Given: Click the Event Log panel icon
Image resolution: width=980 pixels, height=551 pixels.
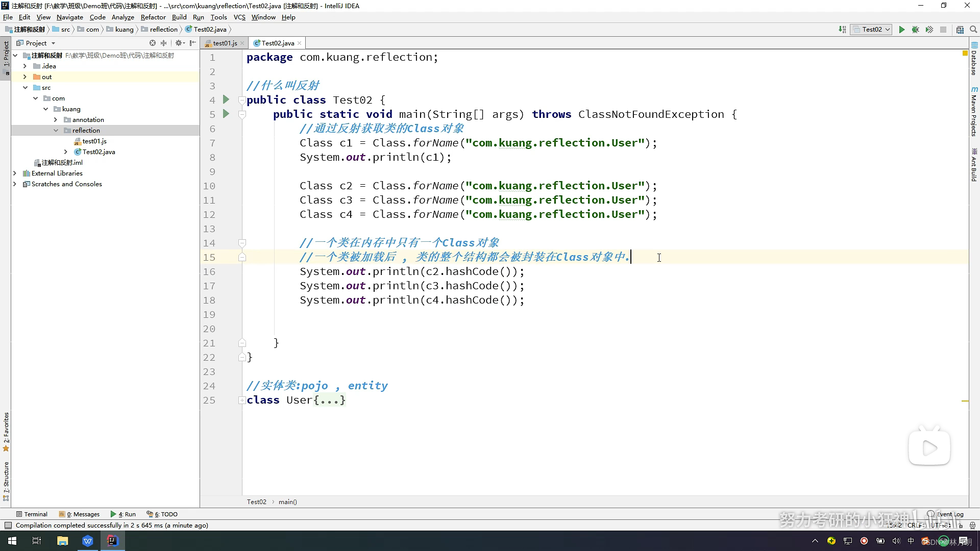Looking at the screenshot, I should [931, 514].
